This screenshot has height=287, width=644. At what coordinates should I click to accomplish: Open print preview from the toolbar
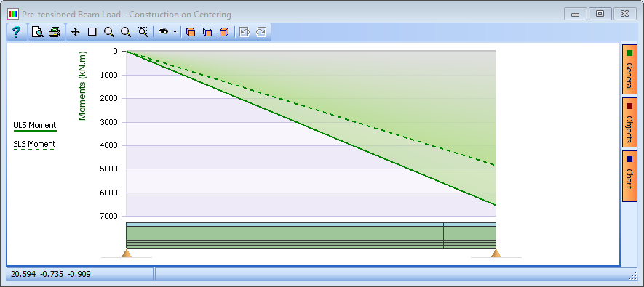pos(37,32)
